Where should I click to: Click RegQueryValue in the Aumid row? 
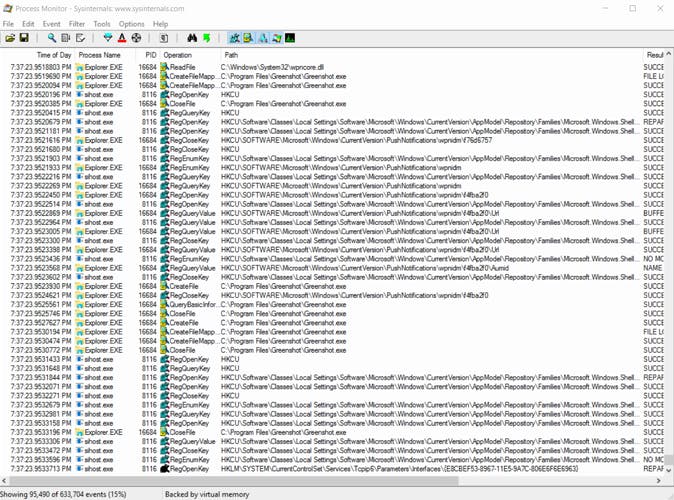192,268
